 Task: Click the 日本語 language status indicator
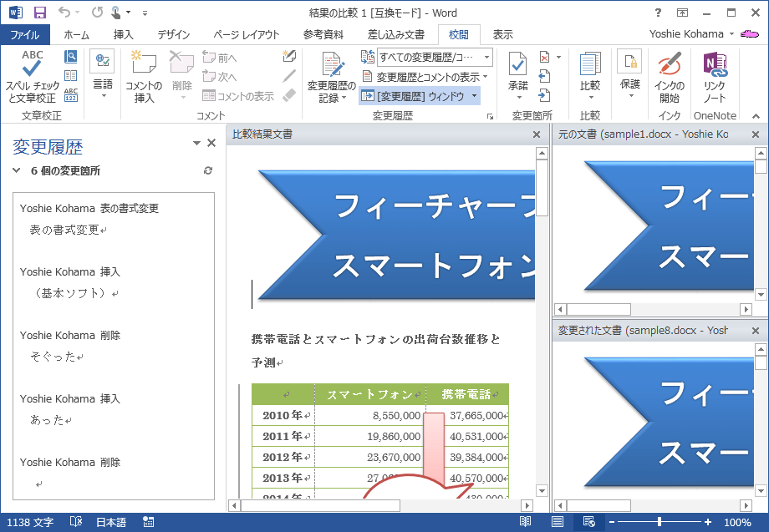click(x=111, y=522)
